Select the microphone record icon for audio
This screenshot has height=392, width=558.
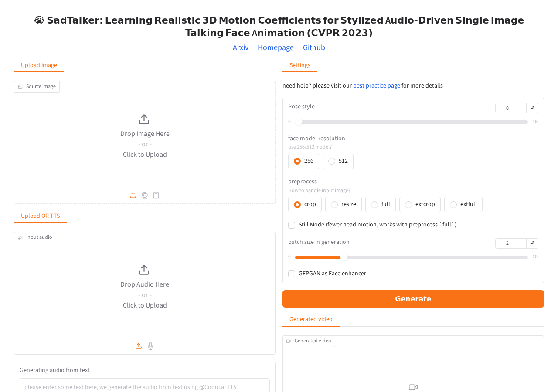(150, 346)
